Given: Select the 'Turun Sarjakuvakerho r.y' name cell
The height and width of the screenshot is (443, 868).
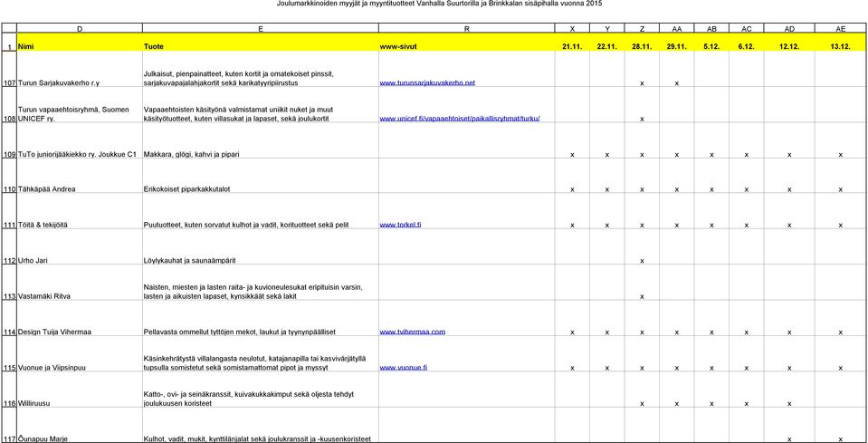Looking at the screenshot, I should (x=80, y=69).
